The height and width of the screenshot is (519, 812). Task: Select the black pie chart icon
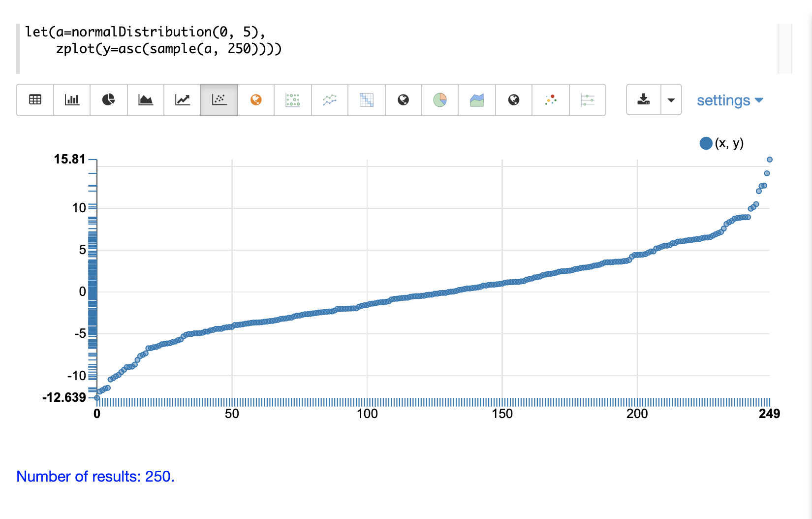pos(109,100)
